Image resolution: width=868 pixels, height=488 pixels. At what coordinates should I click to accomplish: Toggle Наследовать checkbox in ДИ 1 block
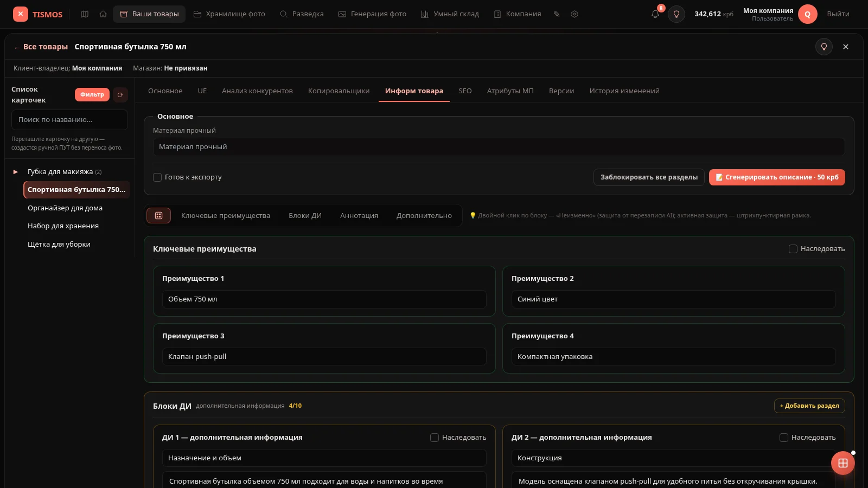(x=435, y=438)
